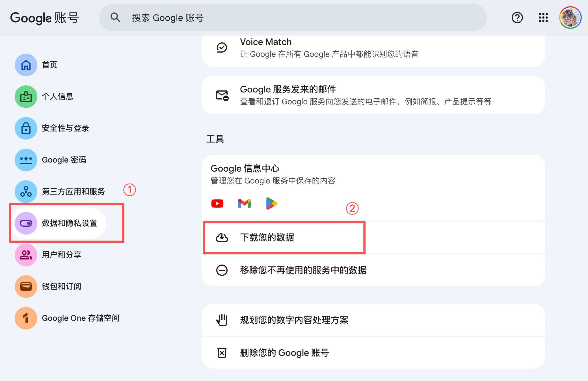Screen dimensions: 588x381
Task: Open 下载您的数据
Action: point(267,238)
